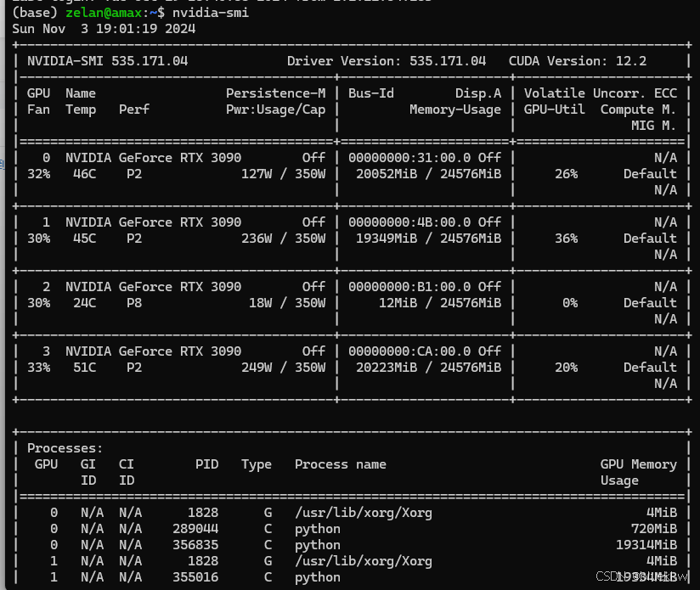Click the Processes: section heading
Screen dimensions: 700x590
click(x=65, y=448)
